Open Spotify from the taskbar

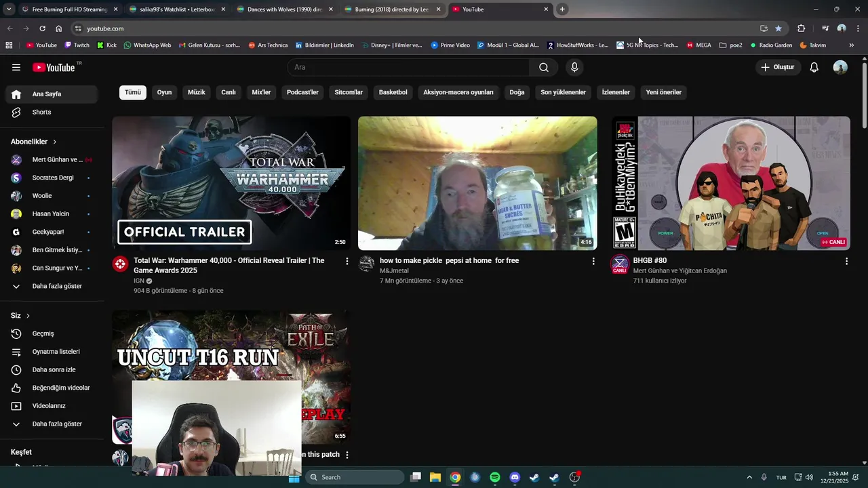click(495, 477)
